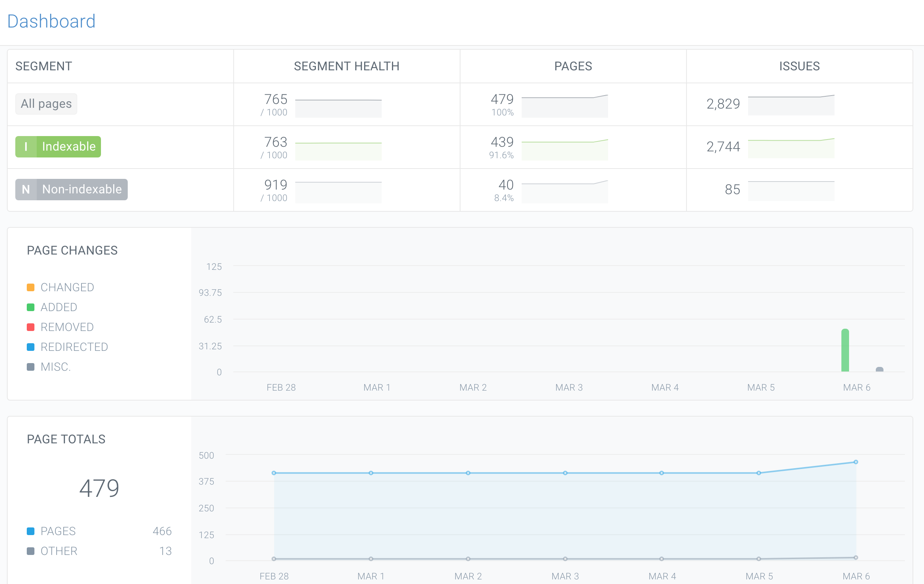This screenshot has height=584, width=924.
Task: Click the blue pages data point at MAR 3
Action: point(565,473)
